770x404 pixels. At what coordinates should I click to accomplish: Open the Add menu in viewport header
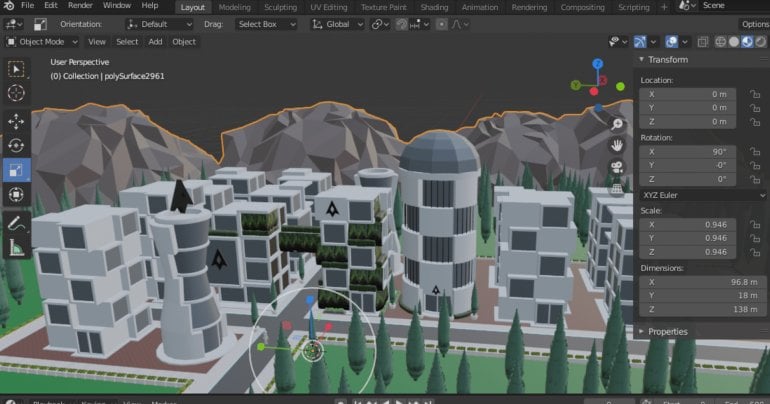155,42
